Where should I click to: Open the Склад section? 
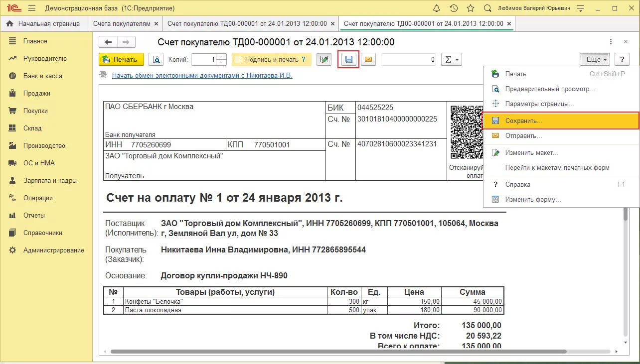[x=46, y=128]
